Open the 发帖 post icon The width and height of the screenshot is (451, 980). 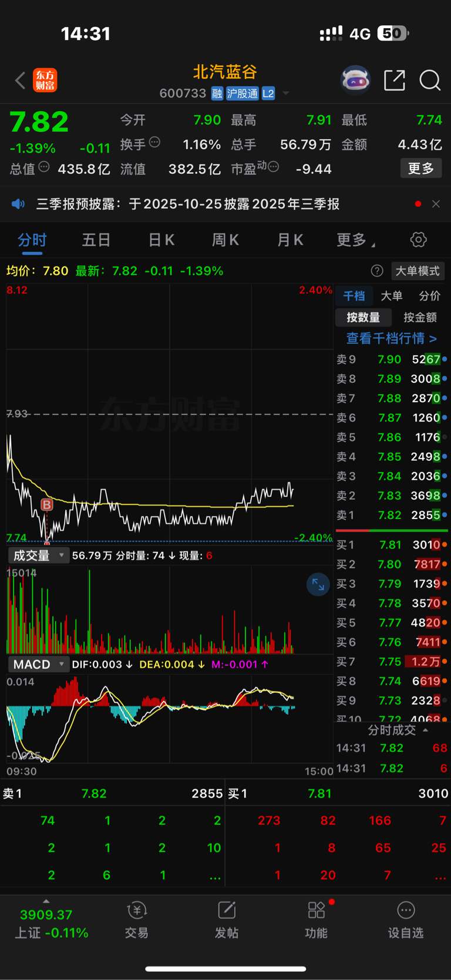226,920
